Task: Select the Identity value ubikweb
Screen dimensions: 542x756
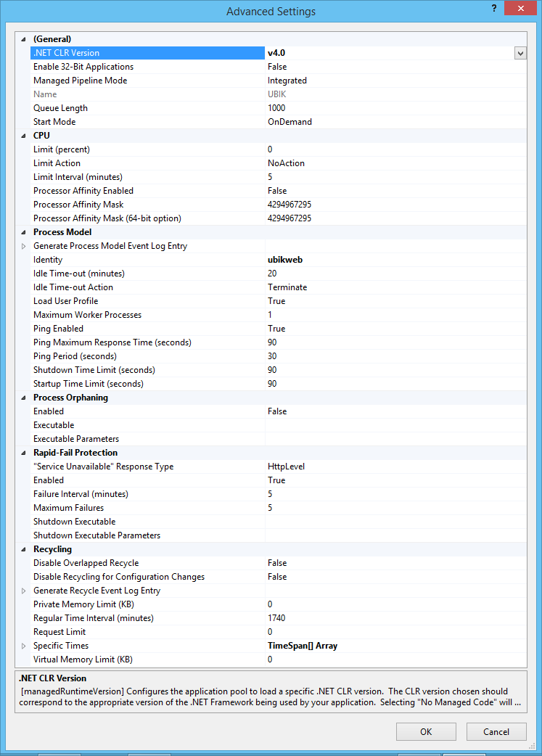Action: (285, 260)
